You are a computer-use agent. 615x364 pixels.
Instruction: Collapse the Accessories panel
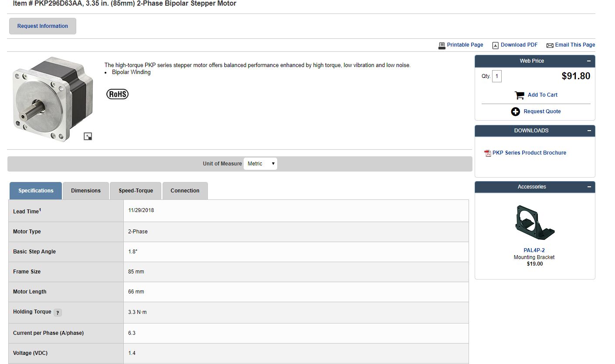pyautogui.click(x=589, y=187)
